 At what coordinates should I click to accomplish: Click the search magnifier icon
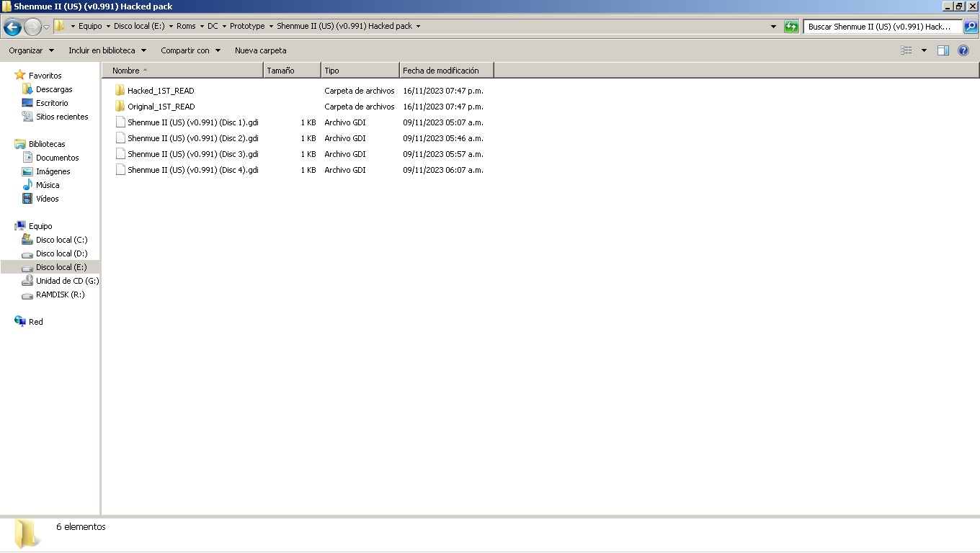[x=970, y=27]
